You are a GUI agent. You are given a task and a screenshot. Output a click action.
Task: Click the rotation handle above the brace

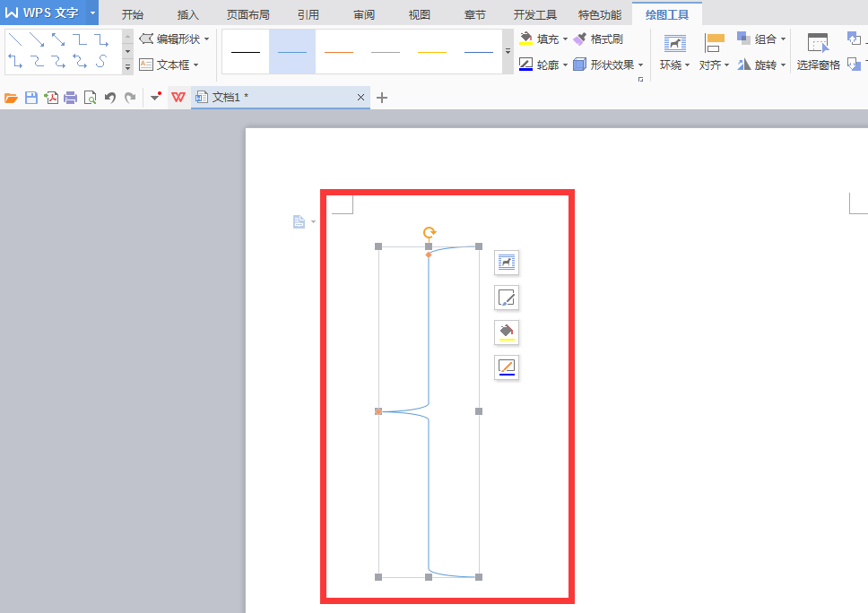pyautogui.click(x=429, y=232)
